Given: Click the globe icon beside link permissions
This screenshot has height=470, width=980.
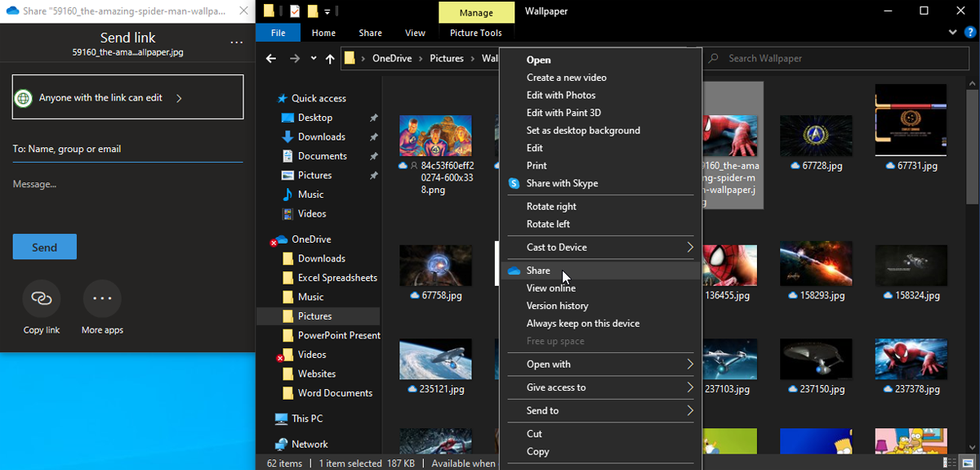Looking at the screenshot, I should (x=24, y=97).
